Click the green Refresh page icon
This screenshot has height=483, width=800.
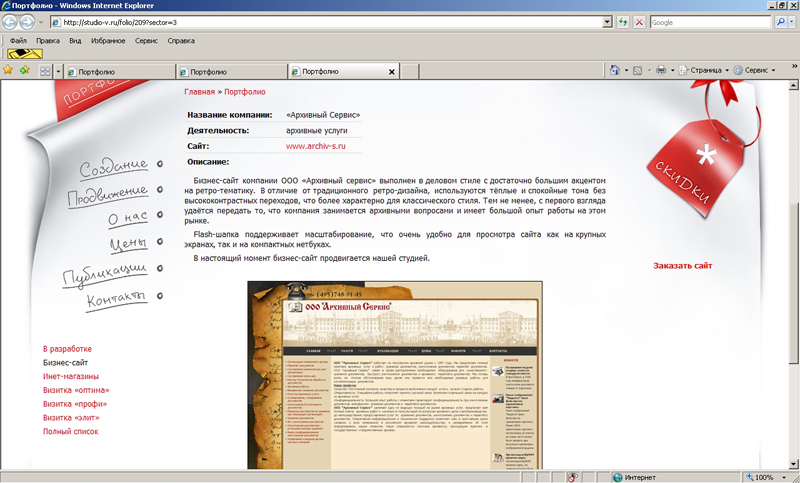click(x=622, y=22)
